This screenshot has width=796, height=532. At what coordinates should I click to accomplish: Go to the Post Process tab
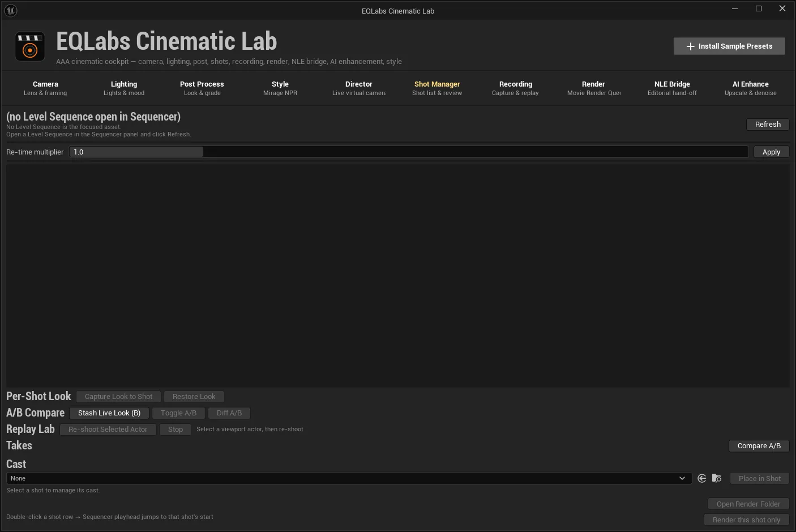click(x=202, y=88)
